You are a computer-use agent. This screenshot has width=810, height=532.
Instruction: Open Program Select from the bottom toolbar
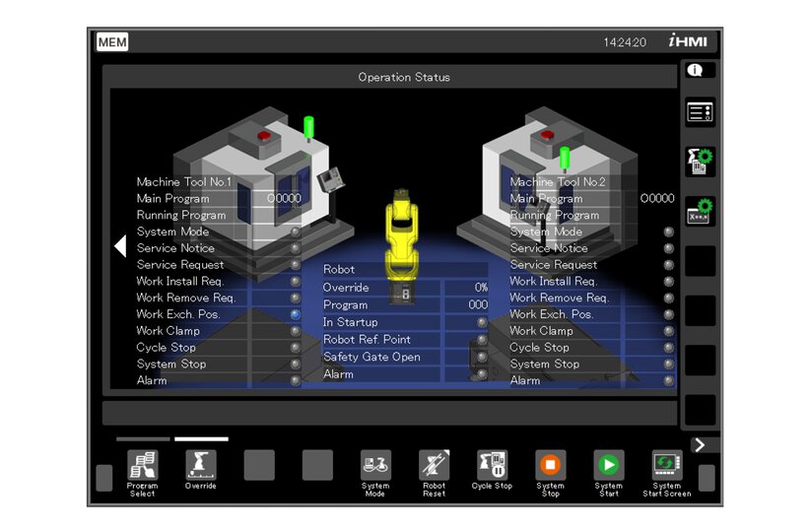click(142, 466)
